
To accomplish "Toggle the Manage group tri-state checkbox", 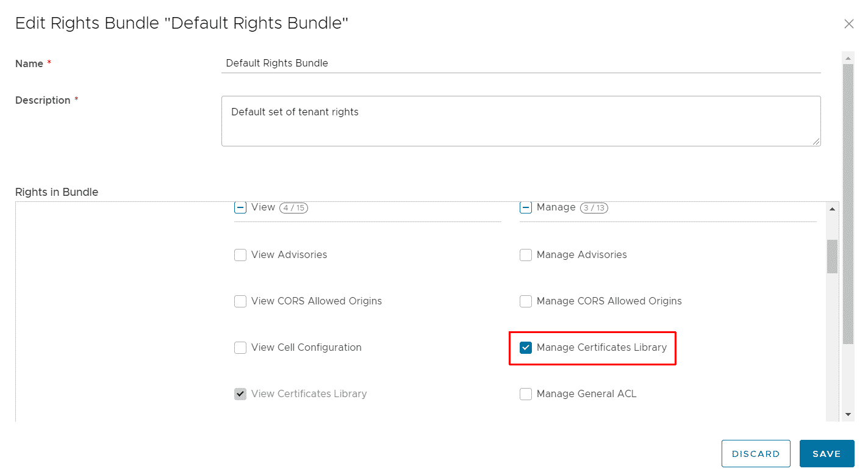I will [526, 207].
